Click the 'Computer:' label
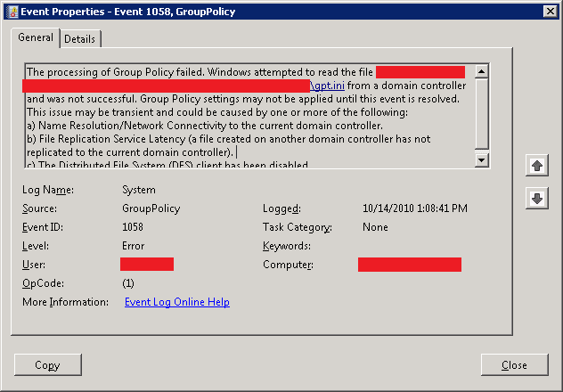 288,265
